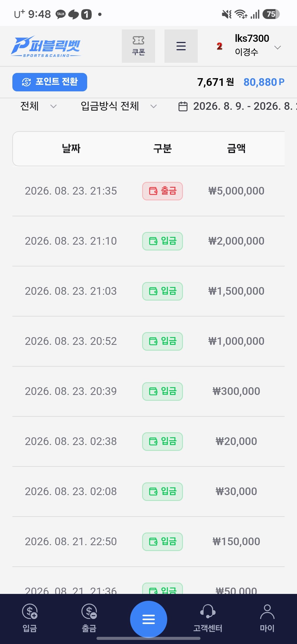
Task: Tap the 금액 column header
Action: pos(236,149)
